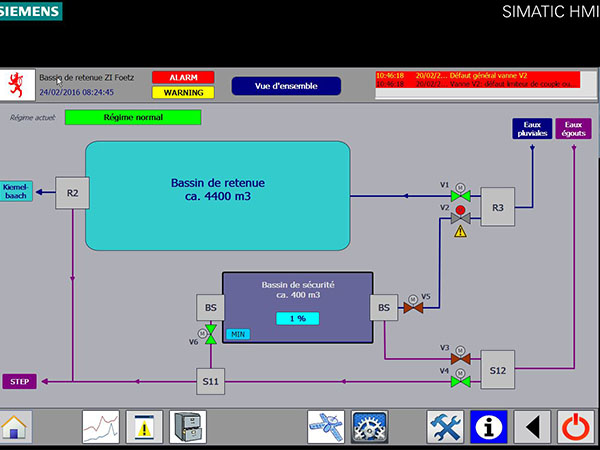Open the archive filing cabinet icon

click(188, 427)
